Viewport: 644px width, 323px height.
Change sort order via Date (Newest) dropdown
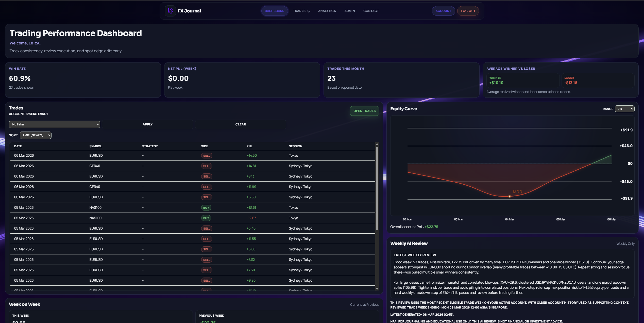(x=36, y=135)
